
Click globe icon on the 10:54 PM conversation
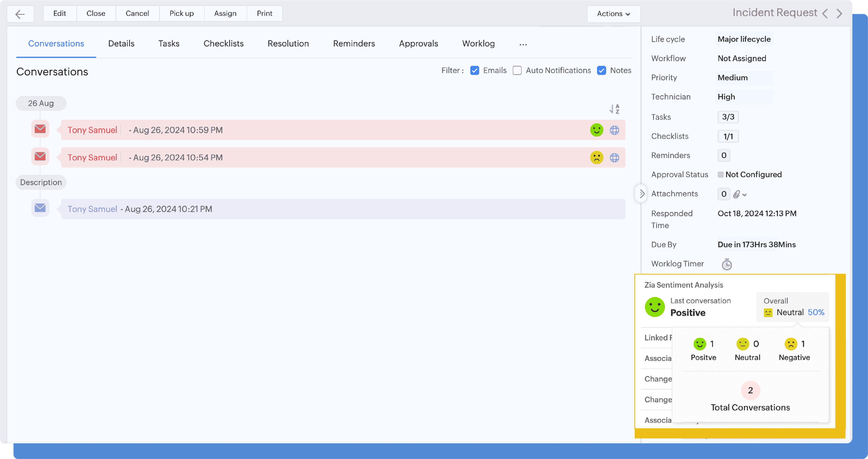[614, 157]
